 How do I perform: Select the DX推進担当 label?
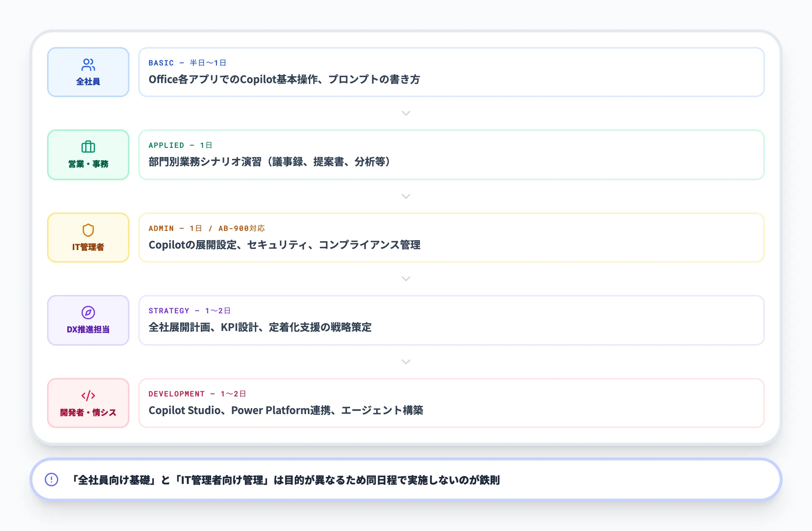point(88,329)
